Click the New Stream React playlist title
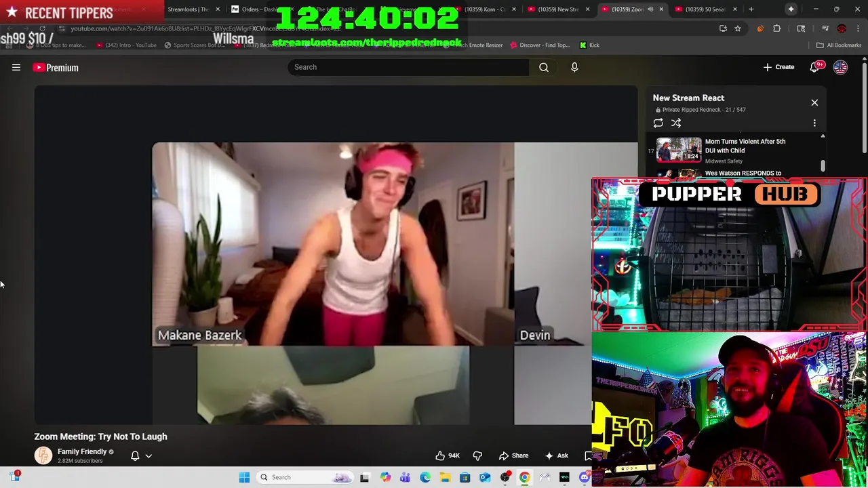The height and width of the screenshot is (488, 868). [688, 98]
